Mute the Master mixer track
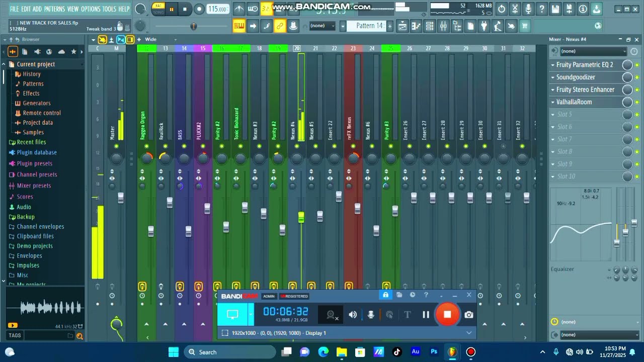 coord(116,146)
